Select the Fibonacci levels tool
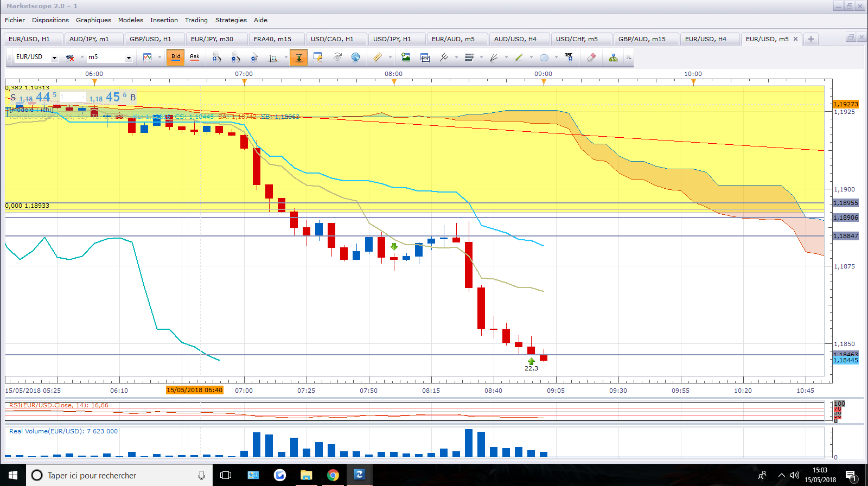868x486 pixels. [x=469, y=57]
